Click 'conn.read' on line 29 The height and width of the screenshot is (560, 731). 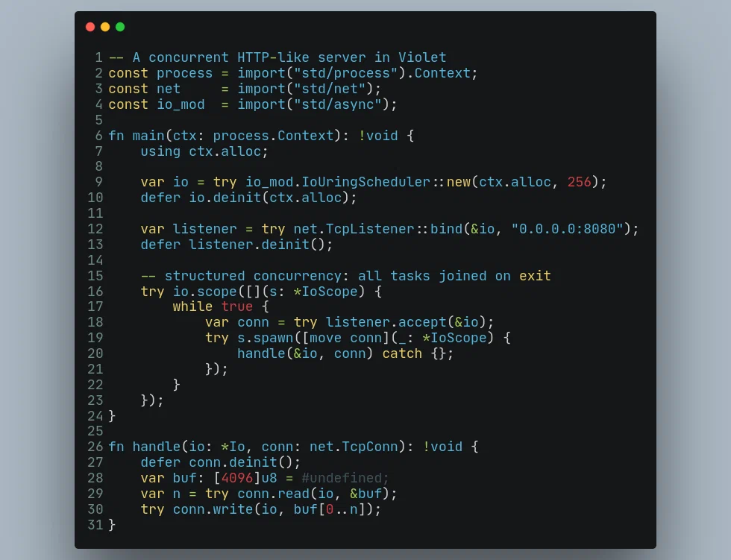(x=273, y=494)
